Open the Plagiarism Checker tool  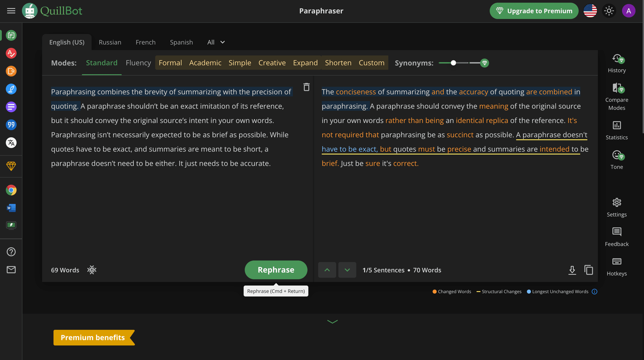tap(11, 71)
